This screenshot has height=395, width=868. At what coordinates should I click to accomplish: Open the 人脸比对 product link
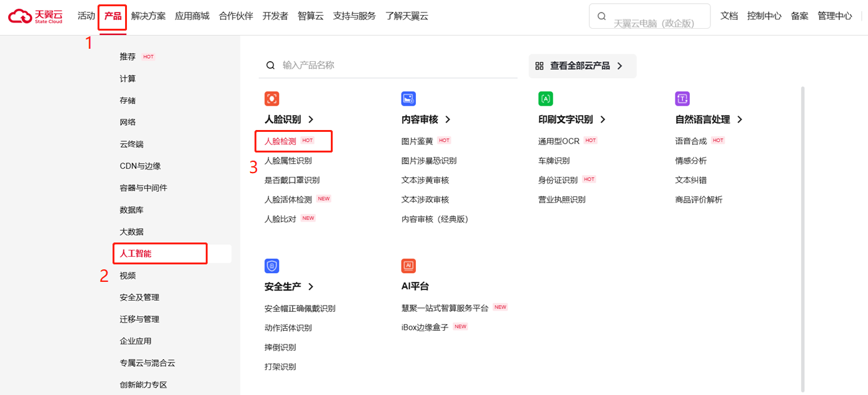click(x=280, y=219)
